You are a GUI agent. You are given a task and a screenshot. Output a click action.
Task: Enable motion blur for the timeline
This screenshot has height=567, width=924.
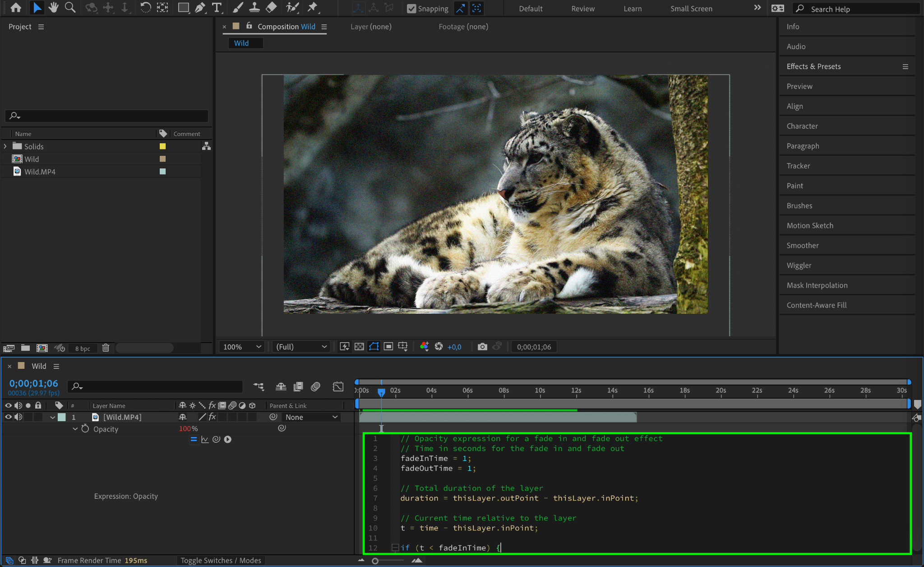click(x=315, y=386)
